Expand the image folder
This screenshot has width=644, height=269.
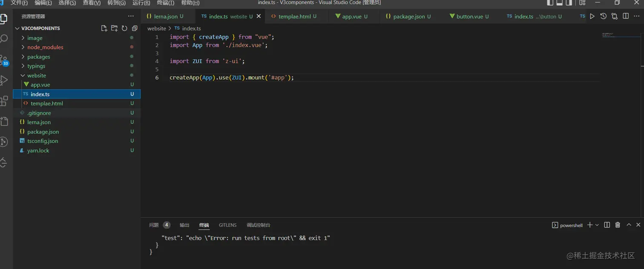[x=23, y=38]
